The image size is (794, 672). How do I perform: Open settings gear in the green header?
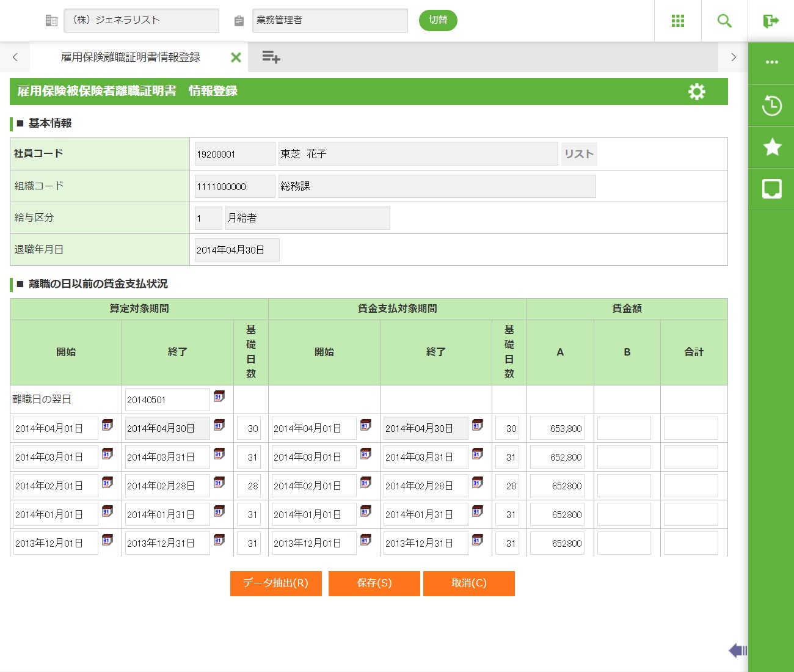click(x=696, y=92)
